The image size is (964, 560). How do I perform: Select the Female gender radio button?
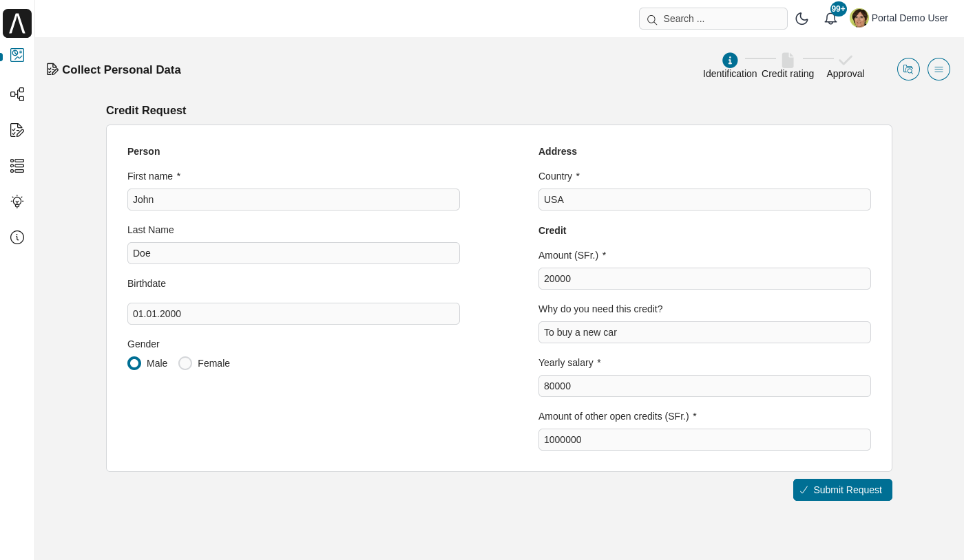pos(185,363)
